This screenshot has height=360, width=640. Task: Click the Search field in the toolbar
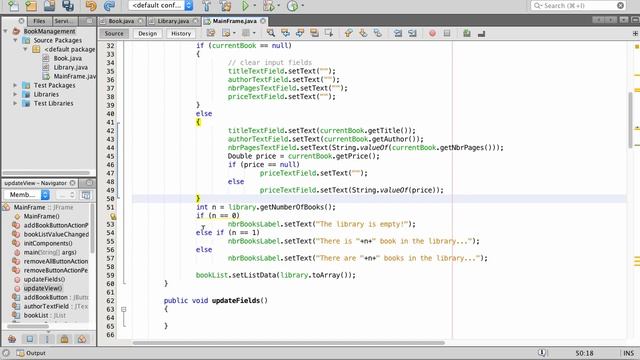point(578,5)
